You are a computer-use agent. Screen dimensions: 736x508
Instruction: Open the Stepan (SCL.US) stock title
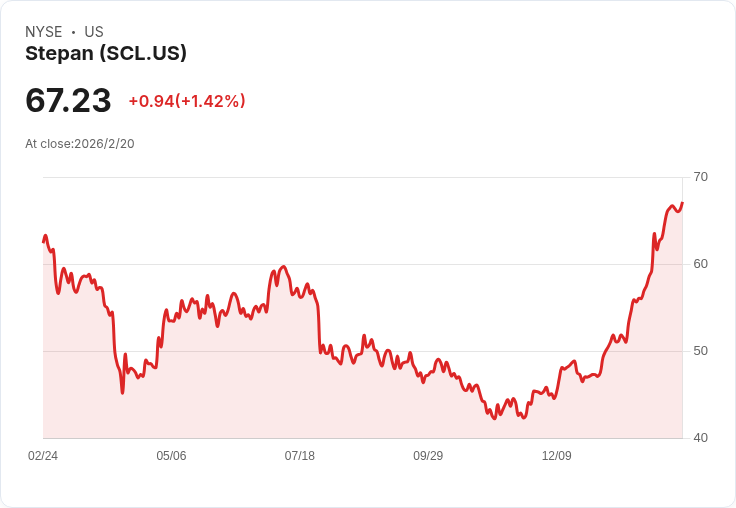[106, 53]
